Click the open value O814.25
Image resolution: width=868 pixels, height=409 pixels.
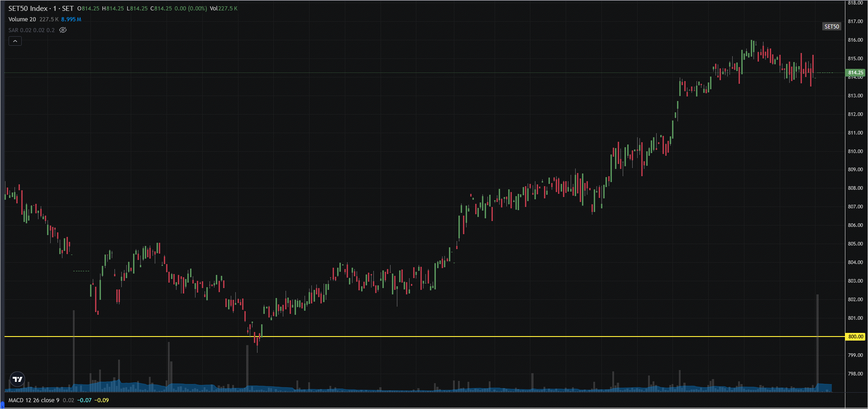point(88,9)
